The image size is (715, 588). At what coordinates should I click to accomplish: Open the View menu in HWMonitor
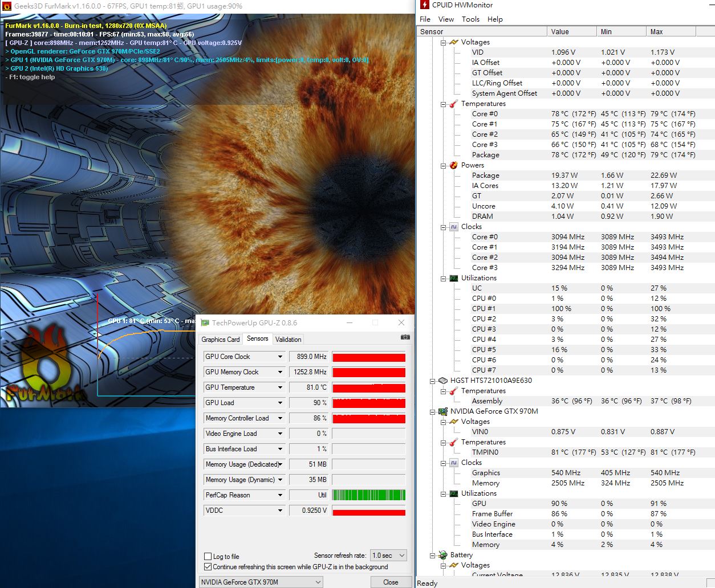446,19
